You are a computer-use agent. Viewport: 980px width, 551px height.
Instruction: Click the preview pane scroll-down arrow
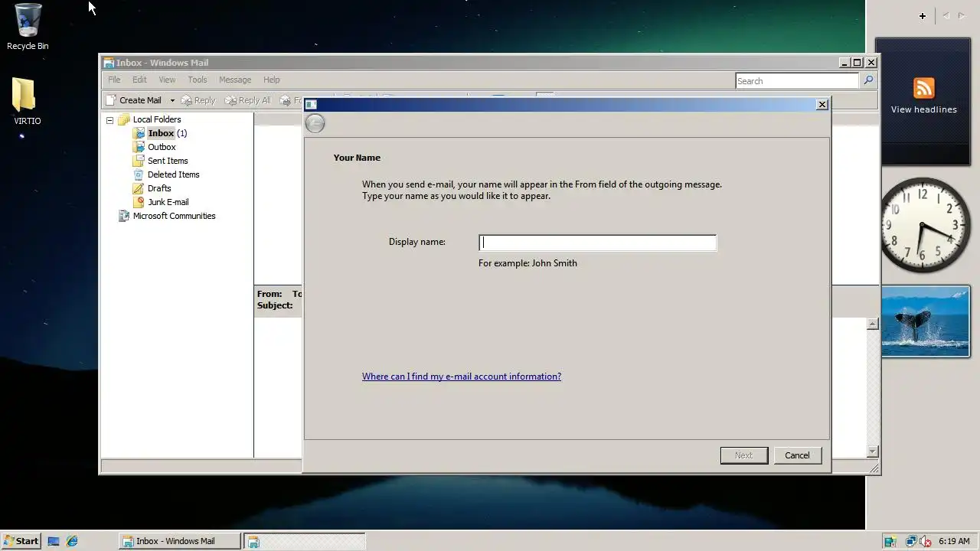(872, 452)
